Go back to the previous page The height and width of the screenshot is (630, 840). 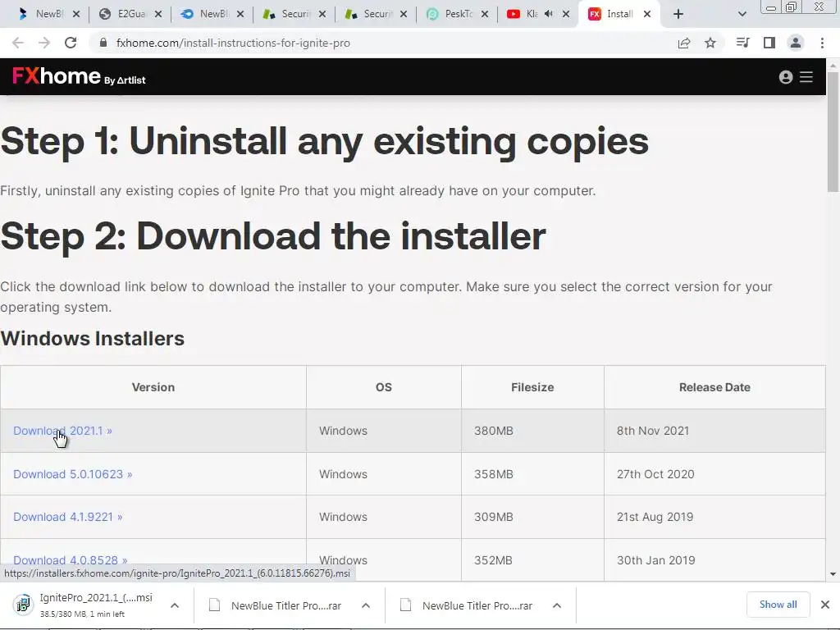pos(18,43)
